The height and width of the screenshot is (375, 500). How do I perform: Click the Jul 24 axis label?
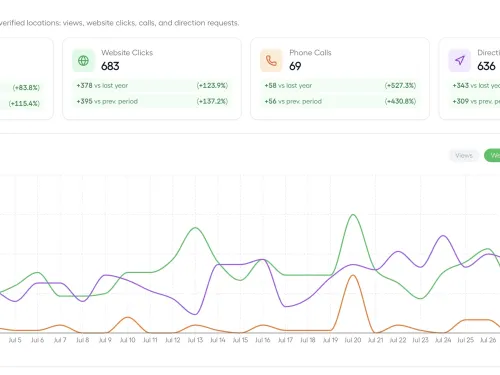coord(443,340)
